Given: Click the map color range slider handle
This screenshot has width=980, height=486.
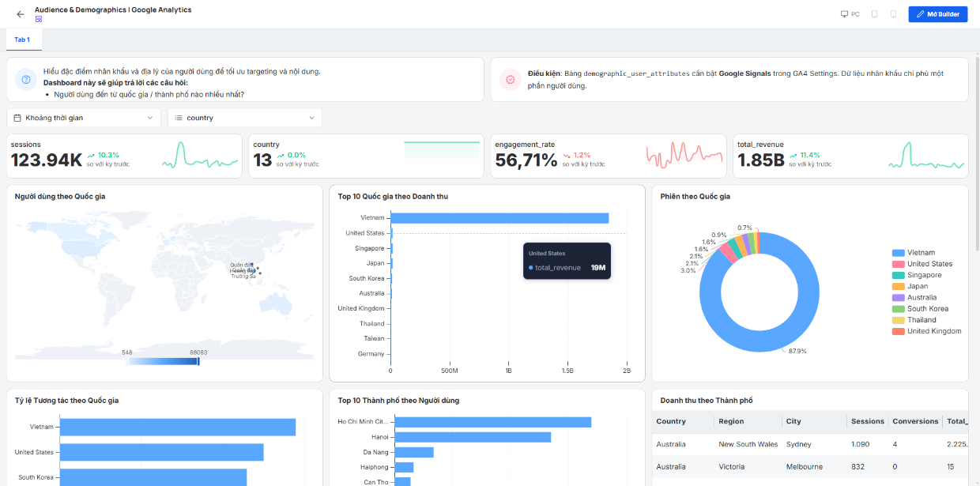Looking at the screenshot, I should 198,361.
